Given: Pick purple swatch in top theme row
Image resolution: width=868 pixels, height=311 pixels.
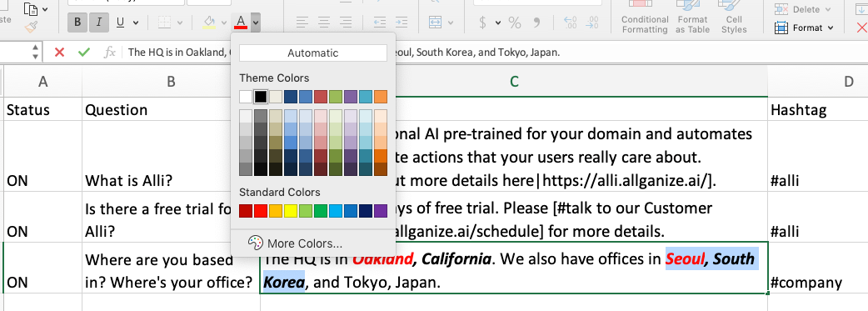Looking at the screenshot, I should pos(351,97).
